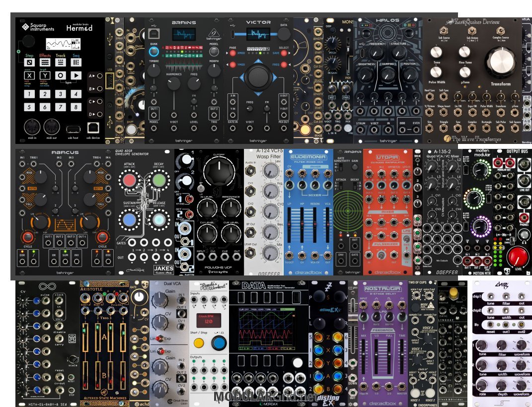Hit the play button on Hermod

pos(76,75)
